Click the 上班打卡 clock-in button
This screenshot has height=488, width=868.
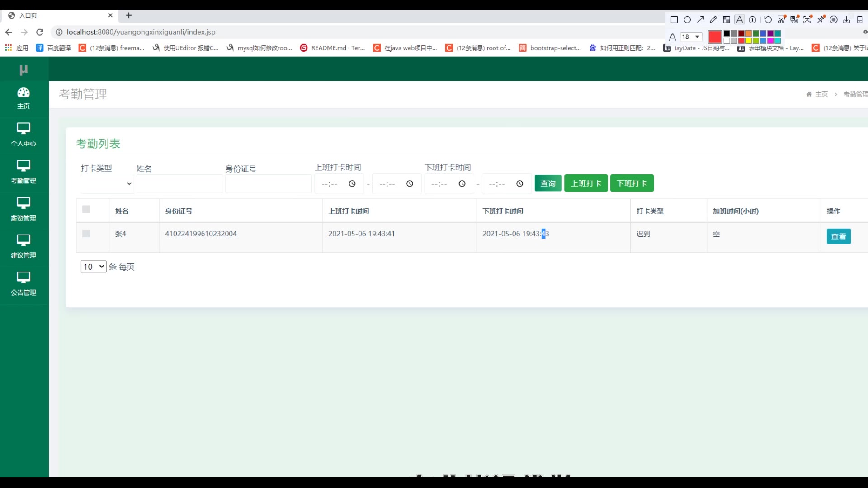pyautogui.click(x=586, y=183)
